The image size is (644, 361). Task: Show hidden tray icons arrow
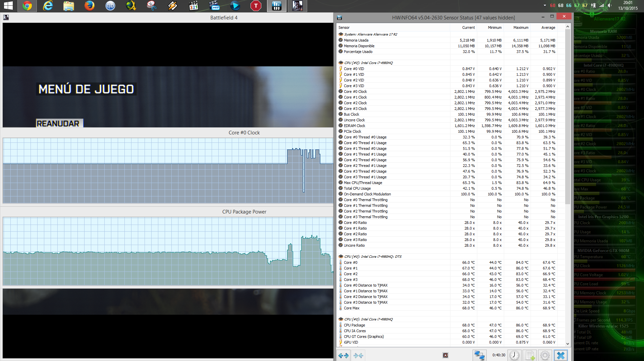tap(544, 5)
